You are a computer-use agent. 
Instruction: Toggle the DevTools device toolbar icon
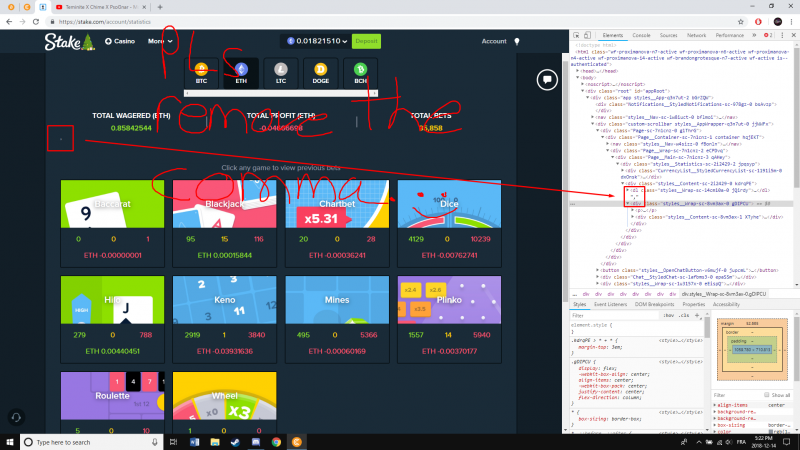click(x=587, y=35)
